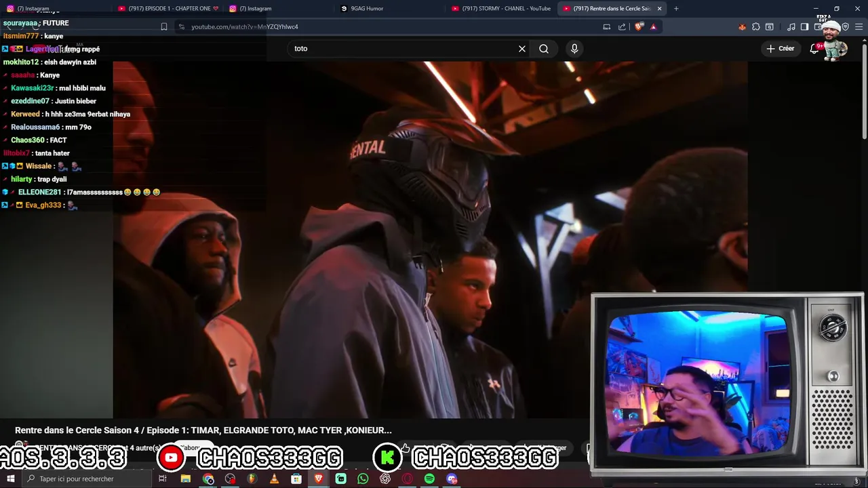Screen dimensions: 868x488
Task: Start voice search with the microphone icon
Action: pyautogui.click(x=574, y=49)
